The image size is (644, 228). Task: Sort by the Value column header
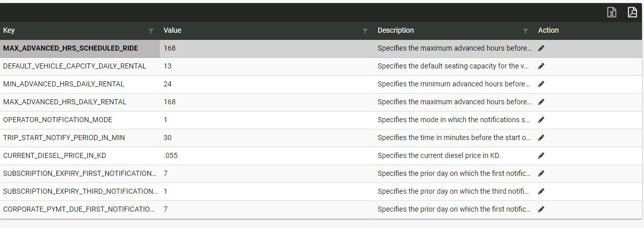point(172,31)
